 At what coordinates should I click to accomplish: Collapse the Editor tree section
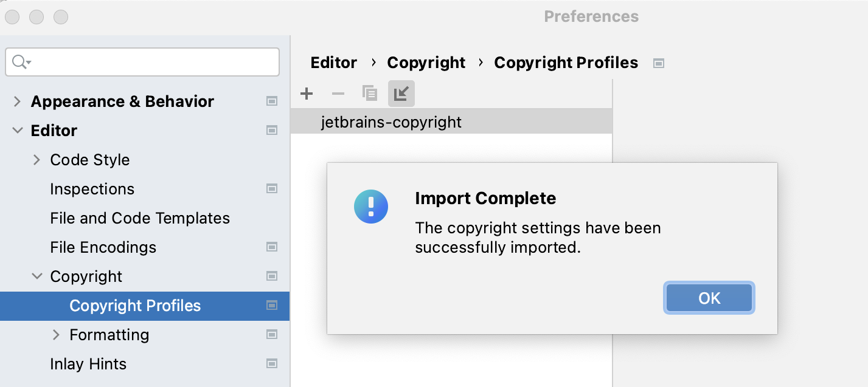[x=17, y=131]
